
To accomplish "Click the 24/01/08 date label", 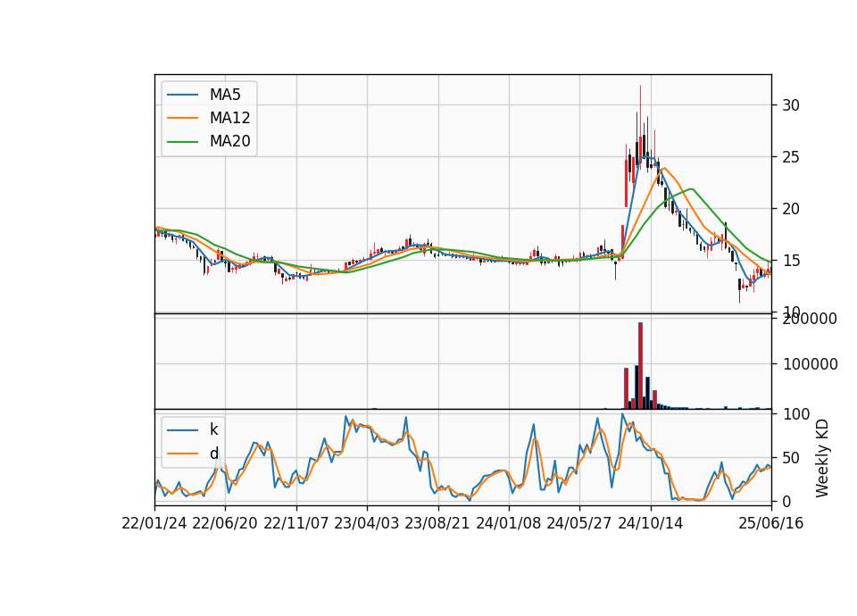I will coord(508,523).
